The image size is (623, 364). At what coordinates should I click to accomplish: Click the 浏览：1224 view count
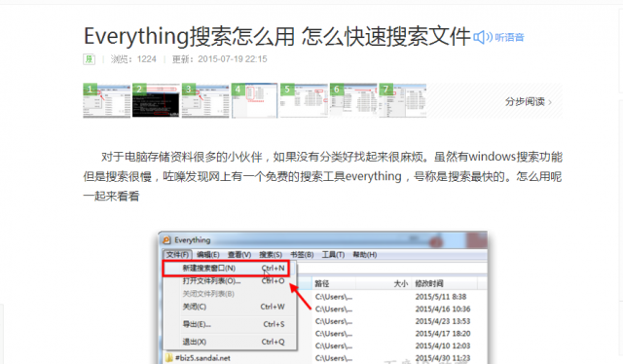tap(133, 59)
